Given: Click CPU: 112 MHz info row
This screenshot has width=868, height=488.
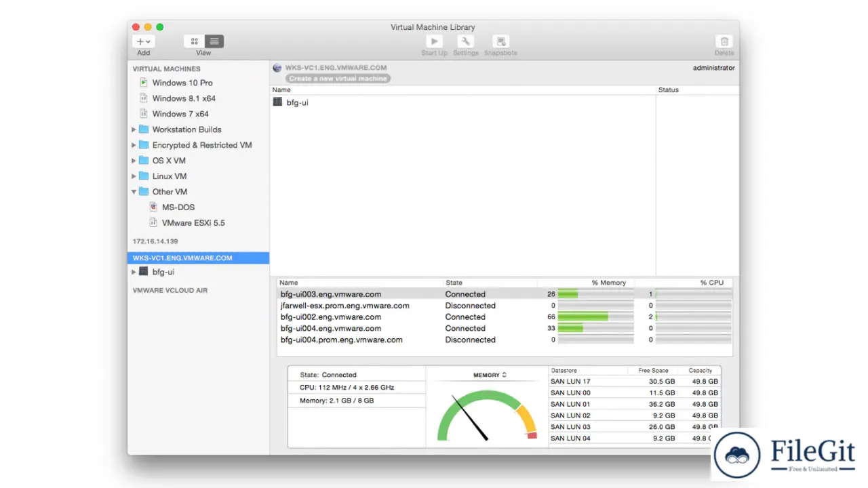Looking at the screenshot, I should (x=357, y=388).
